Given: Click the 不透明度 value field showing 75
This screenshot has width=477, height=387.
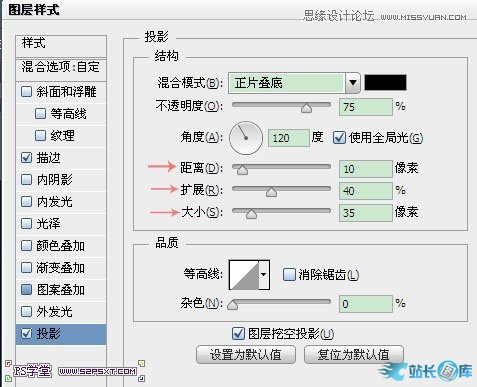Looking at the screenshot, I should (x=366, y=107).
